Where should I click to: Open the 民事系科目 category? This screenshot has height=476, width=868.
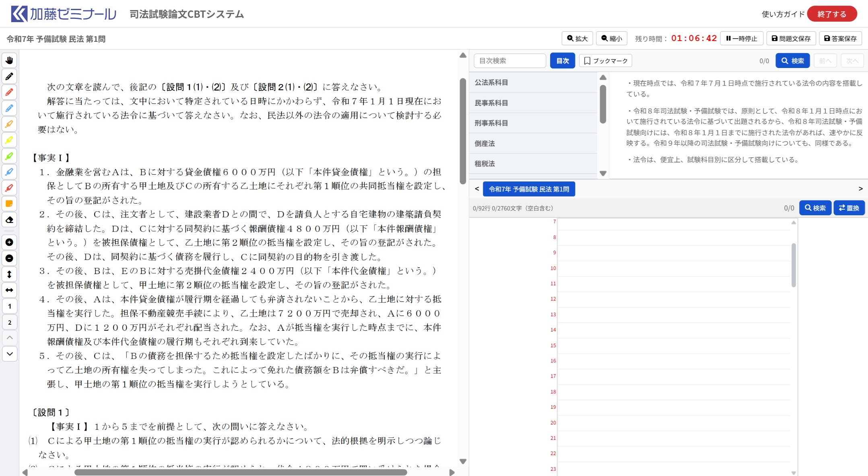491,103
